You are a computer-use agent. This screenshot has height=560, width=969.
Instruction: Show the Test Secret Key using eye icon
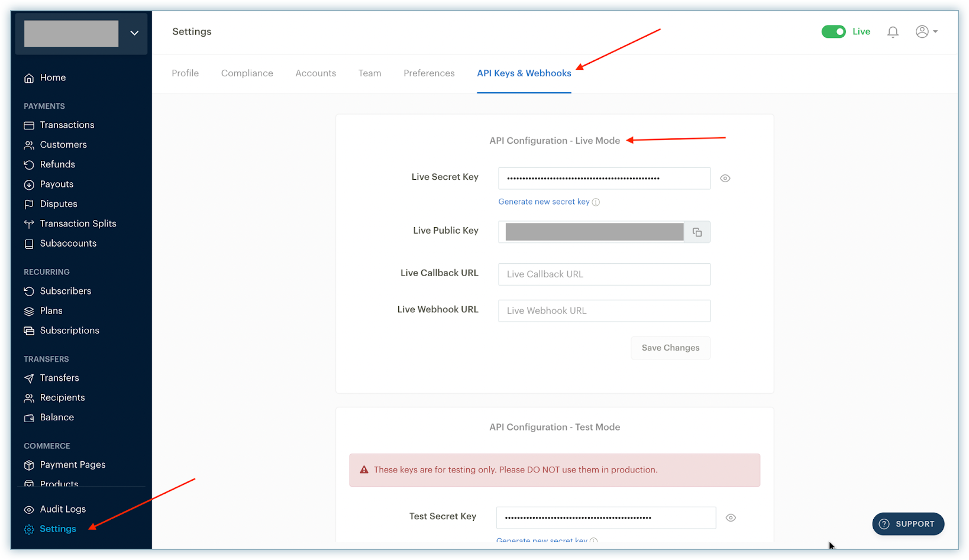coord(731,518)
